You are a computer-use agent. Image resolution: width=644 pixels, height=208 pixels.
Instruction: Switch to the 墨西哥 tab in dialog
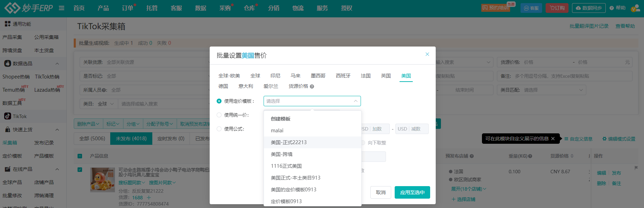click(318, 76)
